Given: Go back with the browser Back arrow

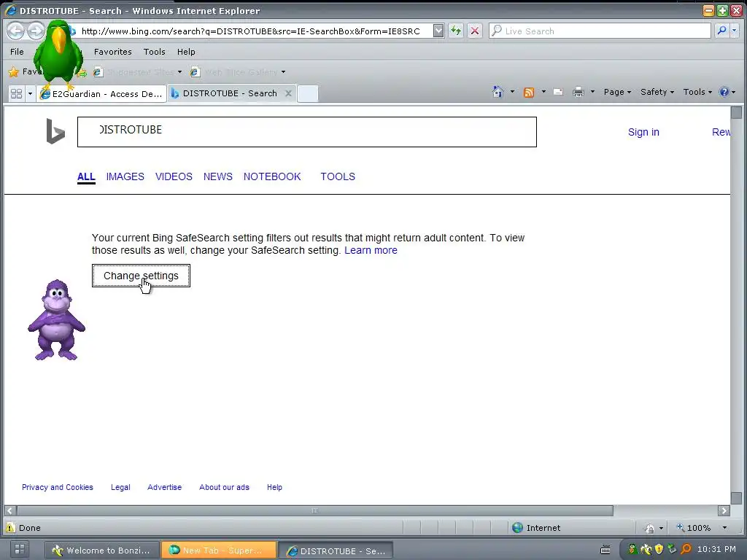Looking at the screenshot, I should click(x=16, y=31).
